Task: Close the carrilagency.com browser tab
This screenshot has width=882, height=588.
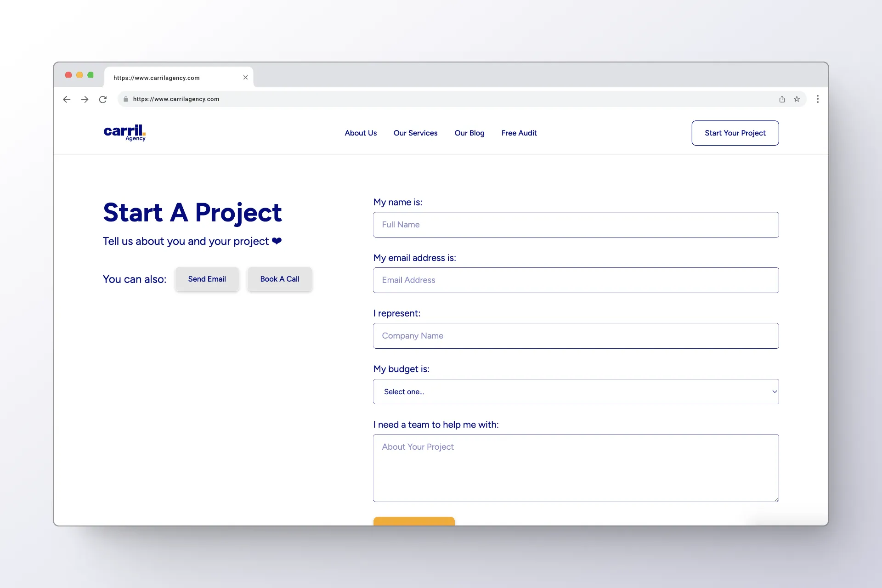Action: 245,78
